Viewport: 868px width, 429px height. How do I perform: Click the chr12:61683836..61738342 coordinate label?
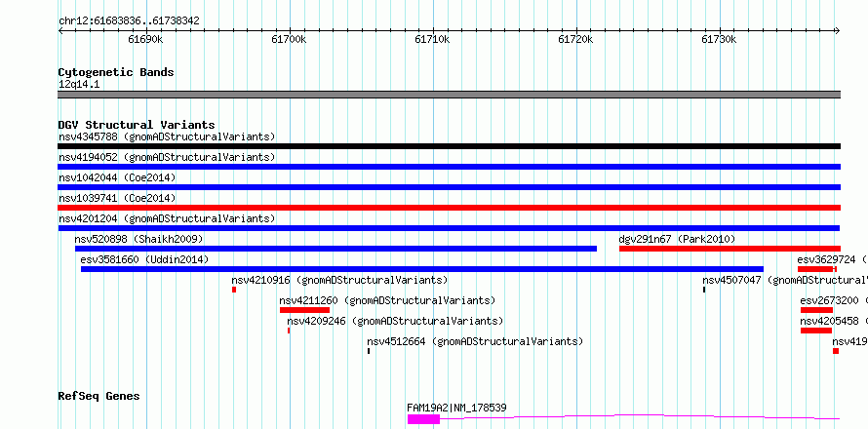(129, 21)
